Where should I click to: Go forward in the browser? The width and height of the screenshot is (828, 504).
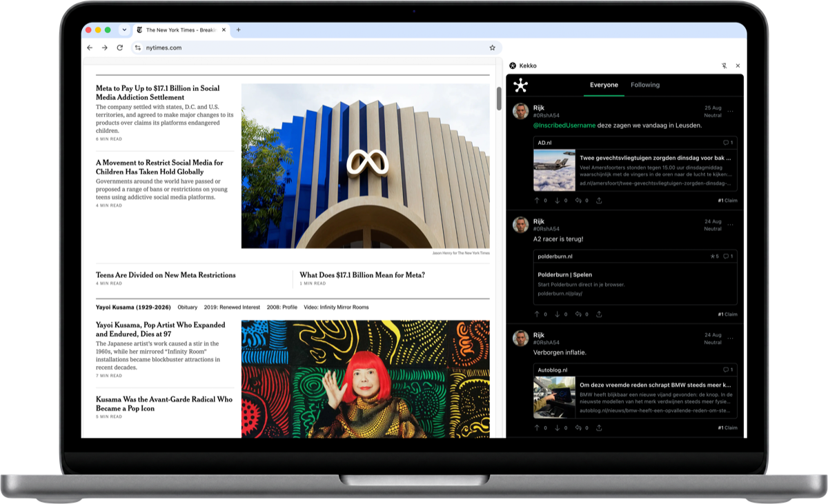(105, 48)
